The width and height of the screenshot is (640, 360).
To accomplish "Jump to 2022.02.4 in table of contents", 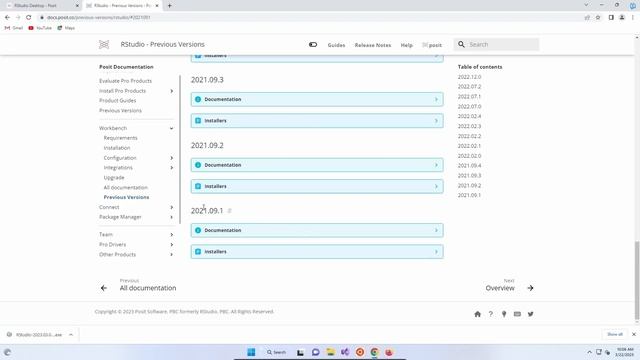I will click(469, 116).
